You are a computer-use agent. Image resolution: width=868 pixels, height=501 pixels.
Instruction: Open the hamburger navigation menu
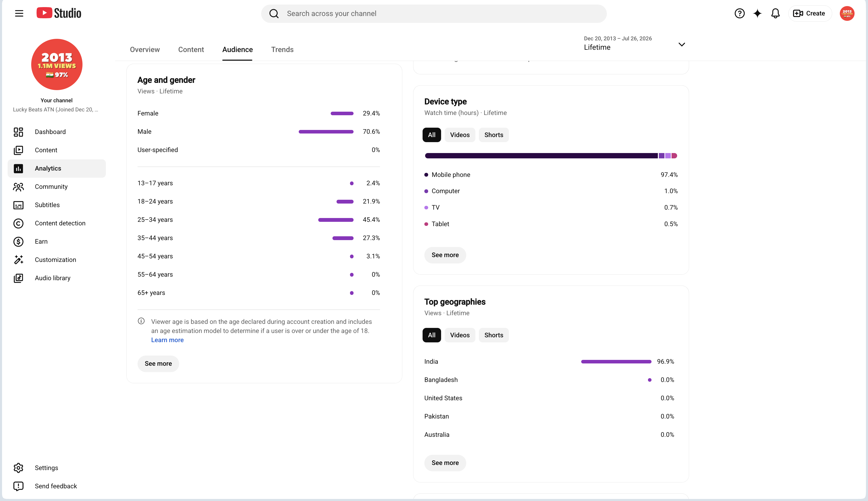(19, 13)
